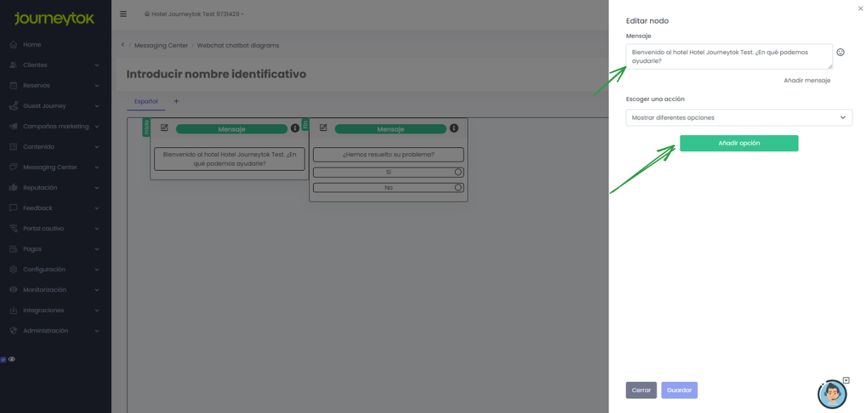Select the No option connector circle
This screenshot has width=868, height=413.
pyautogui.click(x=458, y=188)
